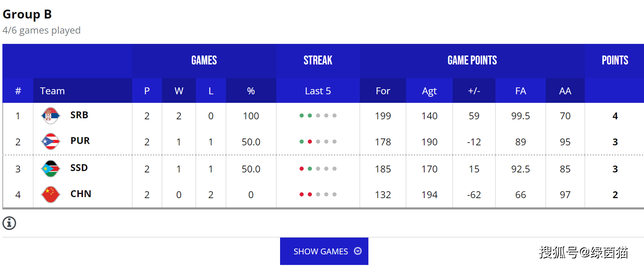The height and width of the screenshot is (266, 644).
Task: Sort by the % column header
Action: click(x=251, y=91)
